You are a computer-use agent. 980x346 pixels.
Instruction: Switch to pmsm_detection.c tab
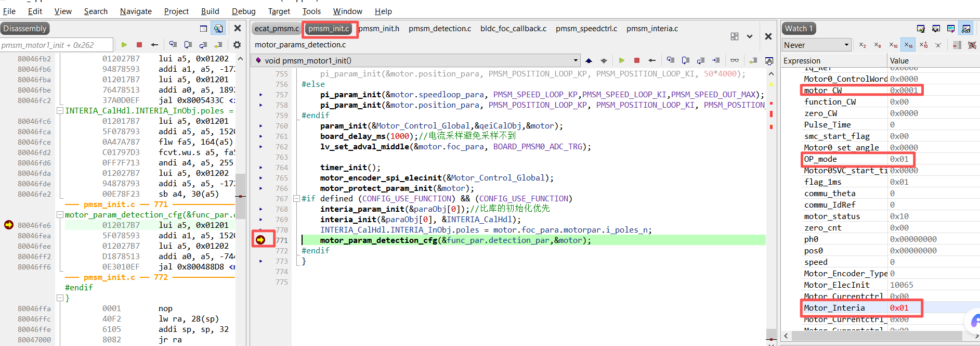click(x=440, y=29)
